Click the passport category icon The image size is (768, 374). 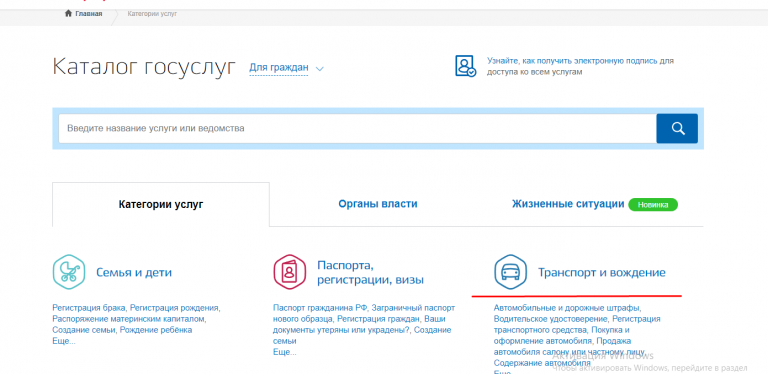289,272
